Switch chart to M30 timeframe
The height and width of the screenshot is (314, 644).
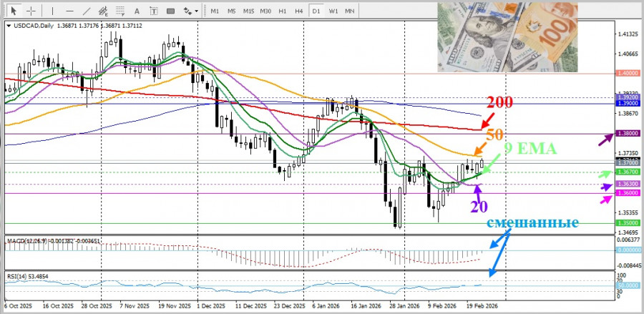[265, 11]
